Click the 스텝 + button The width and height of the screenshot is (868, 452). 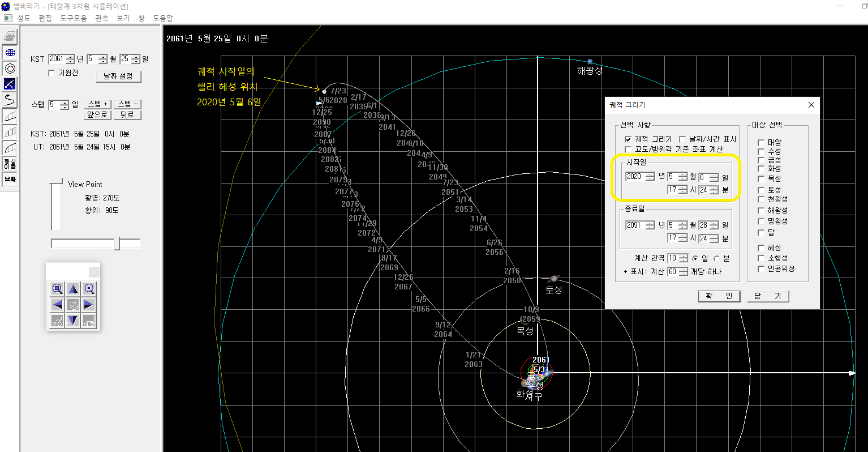pos(98,104)
